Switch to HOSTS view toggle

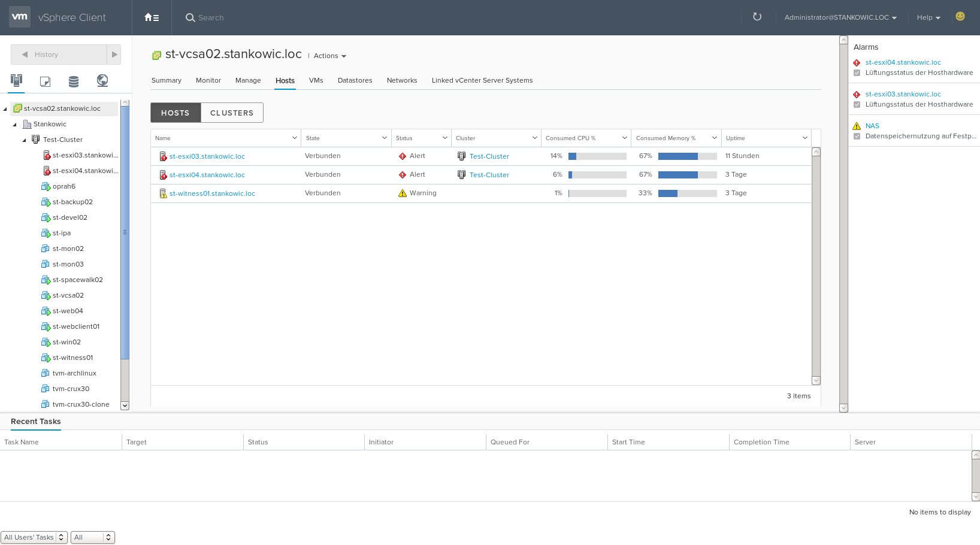click(x=176, y=113)
